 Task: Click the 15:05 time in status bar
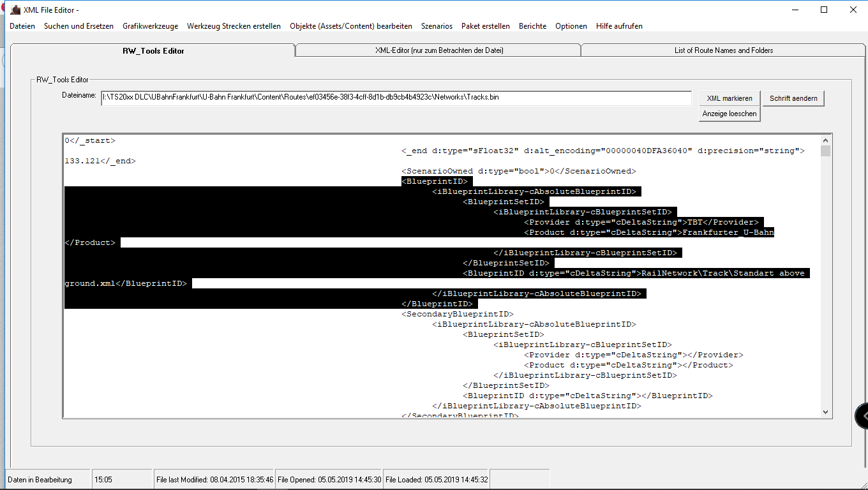pyautogui.click(x=123, y=480)
